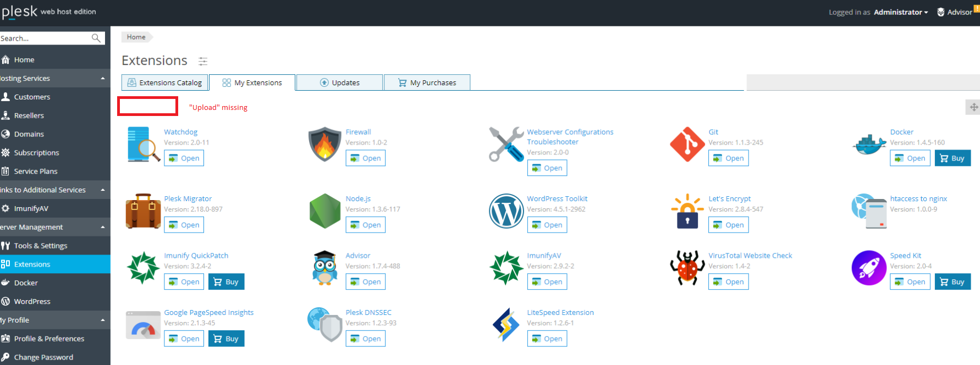Switch to the Updates tab

339,82
